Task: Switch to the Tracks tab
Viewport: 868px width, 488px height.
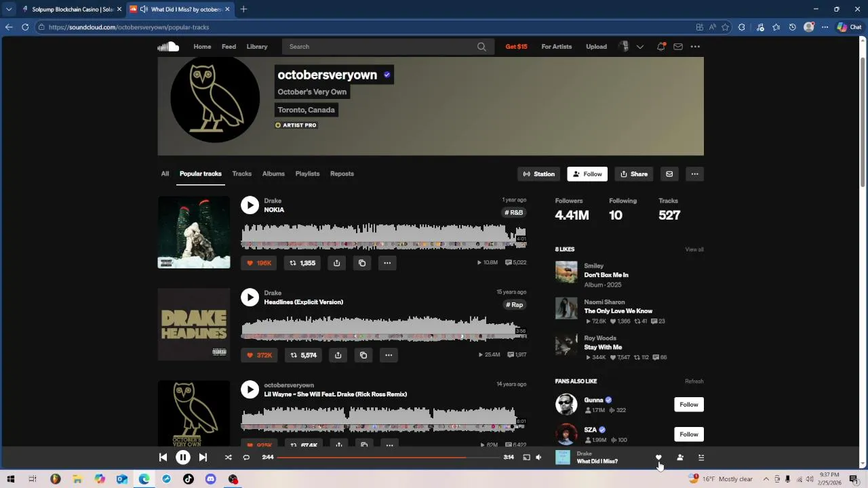Action: [242, 174]
